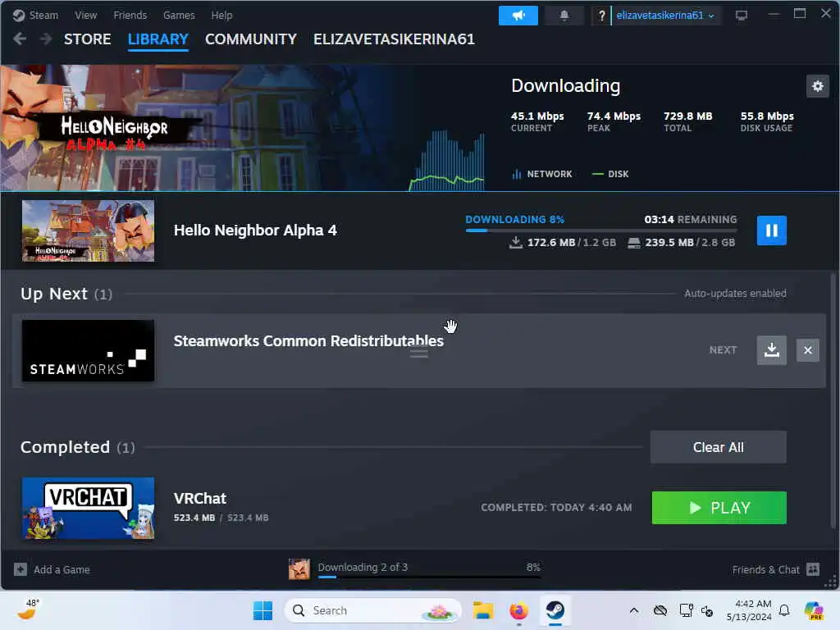Screen dimensions: 840x630
Task: Open the COMMUNITY tab
Action: tap(251, 39)
